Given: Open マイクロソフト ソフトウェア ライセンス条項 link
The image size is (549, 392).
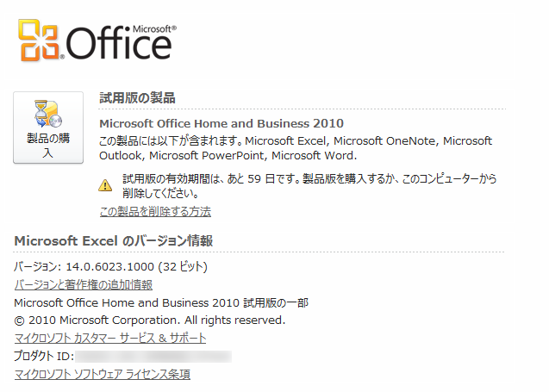Looking at the screenshot, I should pos(103,374).
